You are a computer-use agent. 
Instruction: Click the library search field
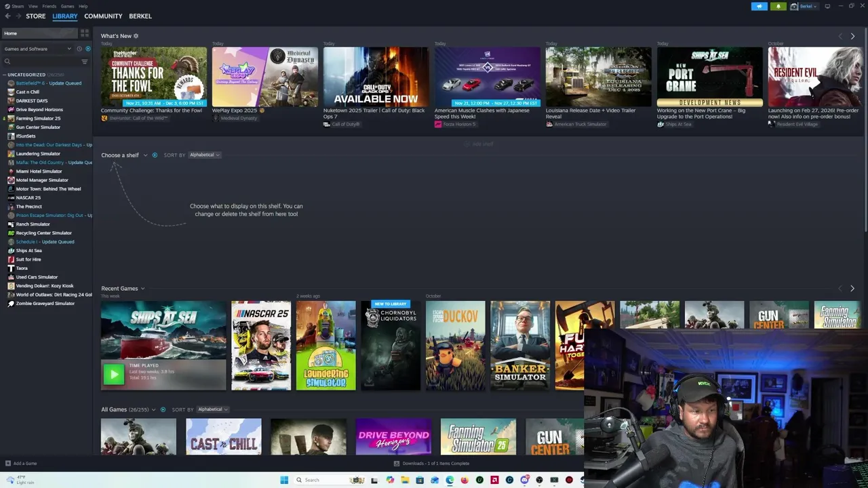pos(41,62)
